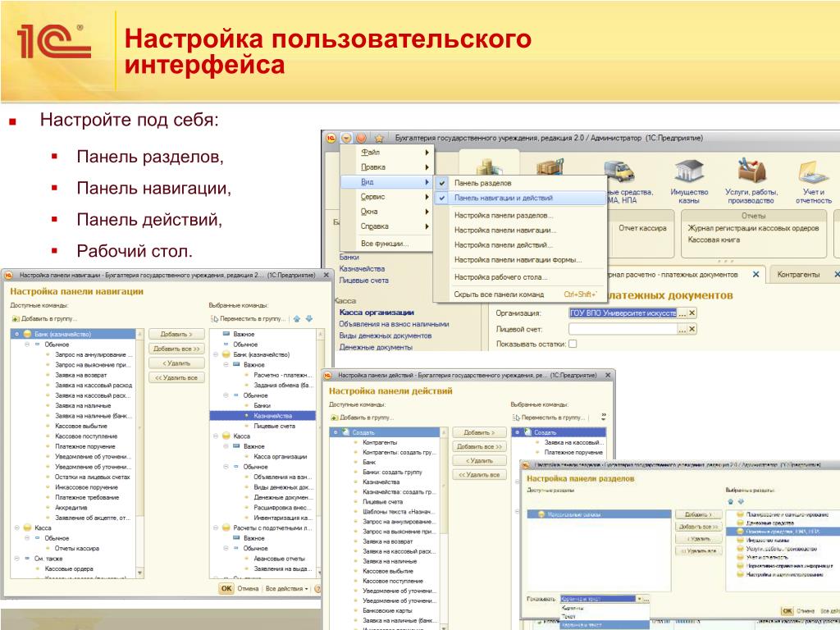Clear the Лицевой счет field with X button
Image resolution: width=840 pixels, height=630 pixels.
point(692,329)
